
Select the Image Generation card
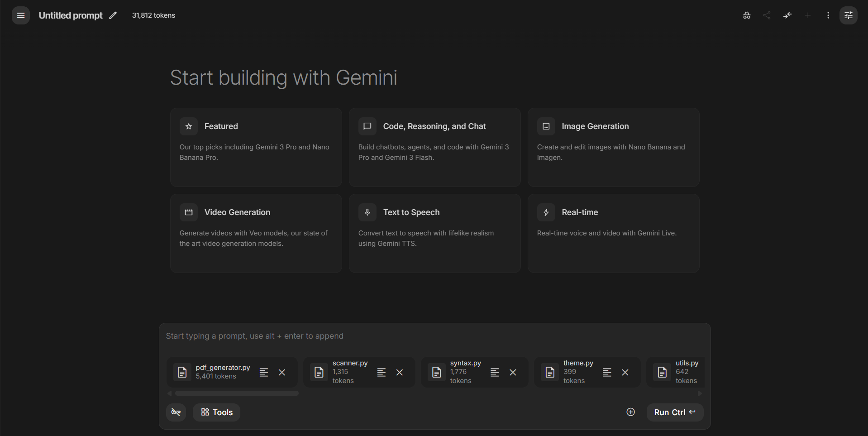[x=613, y=148]
